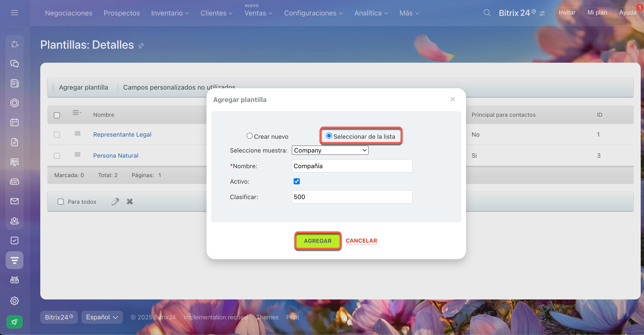Viewport: 644px width, 335px height.
Task: Close the Agregar plantilla dialog
Action: coord(452,99)
